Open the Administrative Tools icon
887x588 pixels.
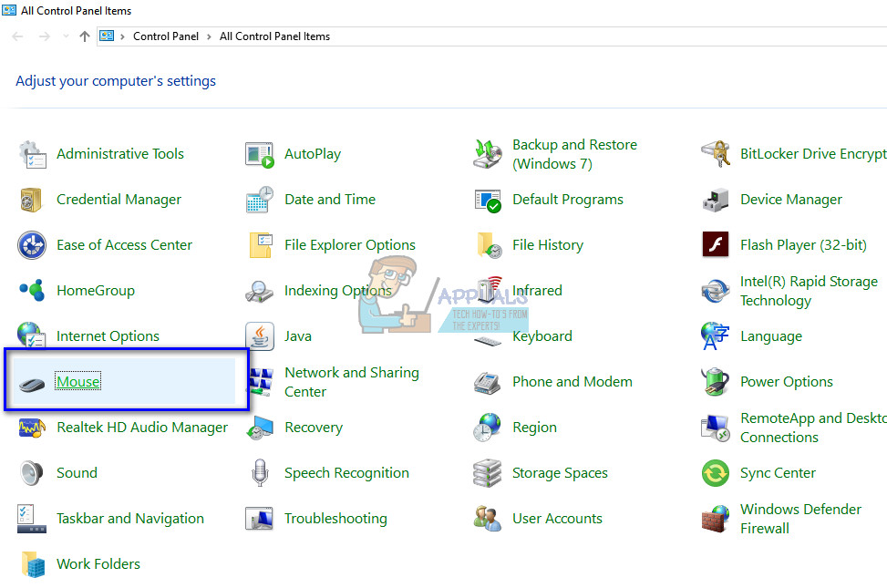click(x=32, y=154)
